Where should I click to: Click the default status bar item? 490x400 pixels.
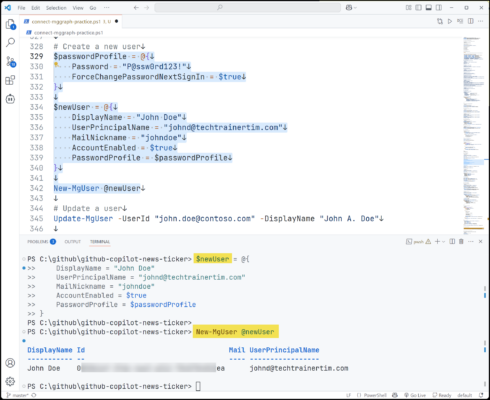[x=464, y=395]
